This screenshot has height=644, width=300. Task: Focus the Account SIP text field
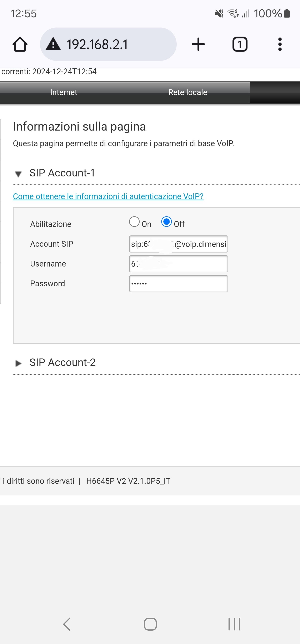click(178, 244)
